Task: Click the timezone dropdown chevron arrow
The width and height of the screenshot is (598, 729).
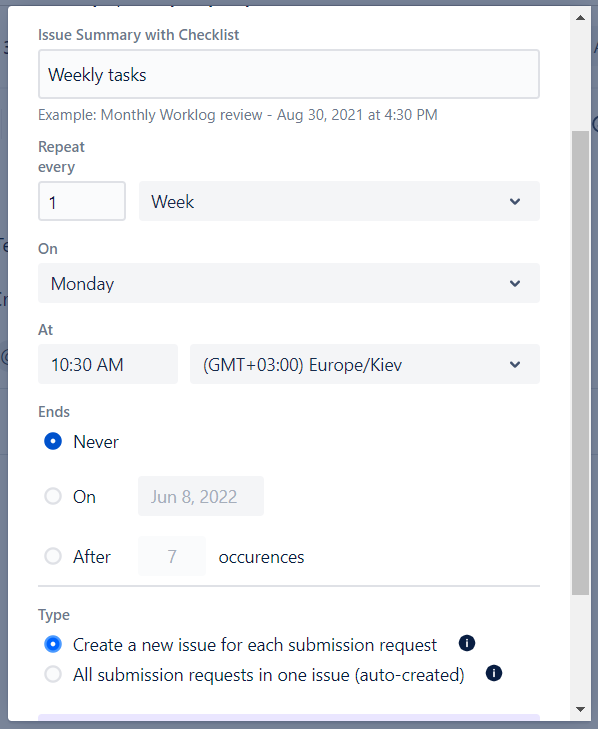Action: tap(515, 364)
